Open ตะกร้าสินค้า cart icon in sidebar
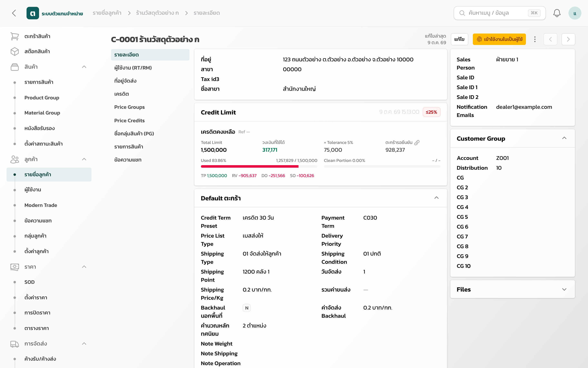 coord(14,36)
